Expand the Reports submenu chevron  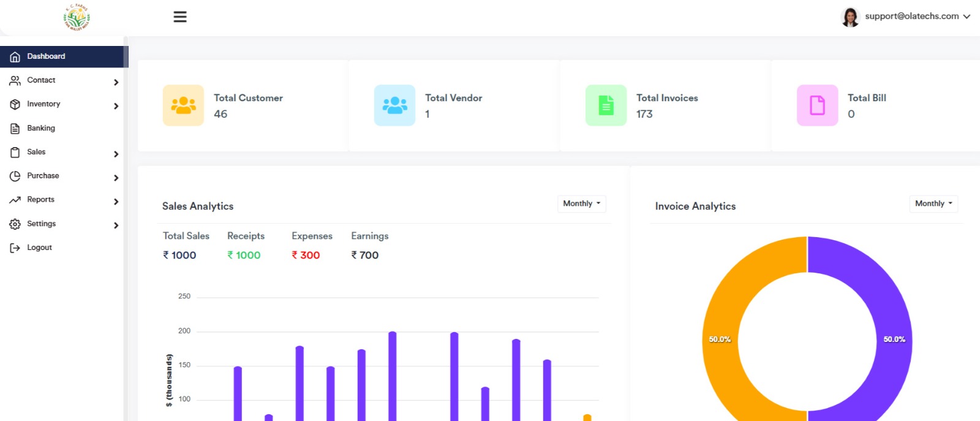(x=116, y=202)
